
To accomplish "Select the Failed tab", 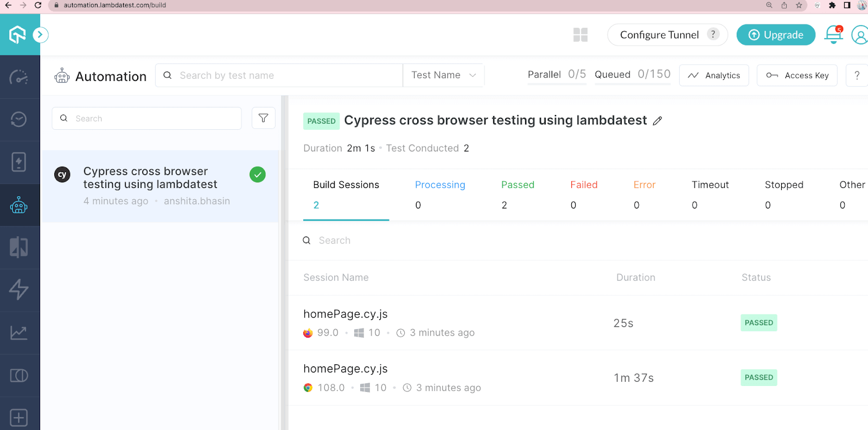I will pyautogui.click(x=584, y=194).
